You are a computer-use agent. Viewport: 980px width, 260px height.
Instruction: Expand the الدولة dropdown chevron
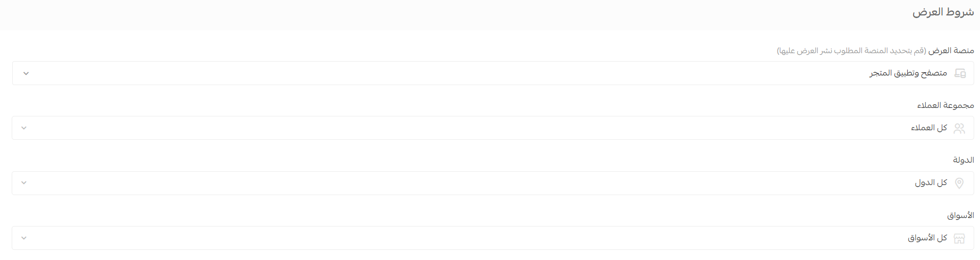[x=24, y=183]
